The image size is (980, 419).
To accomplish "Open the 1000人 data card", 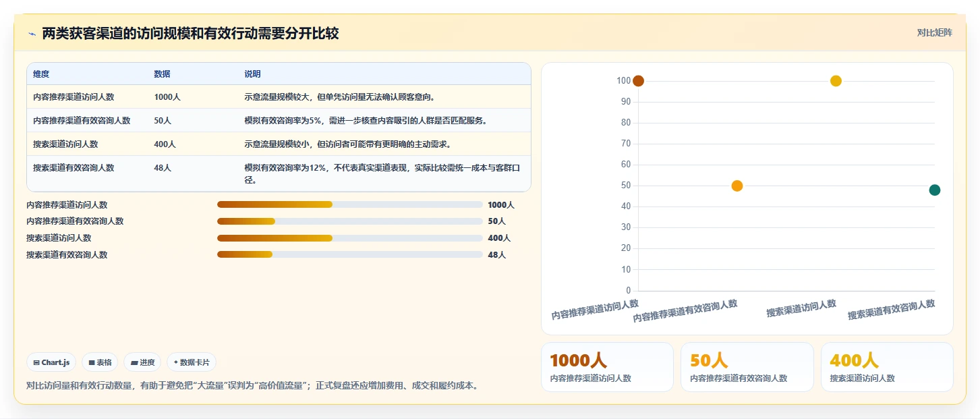I will click(607, 367).
